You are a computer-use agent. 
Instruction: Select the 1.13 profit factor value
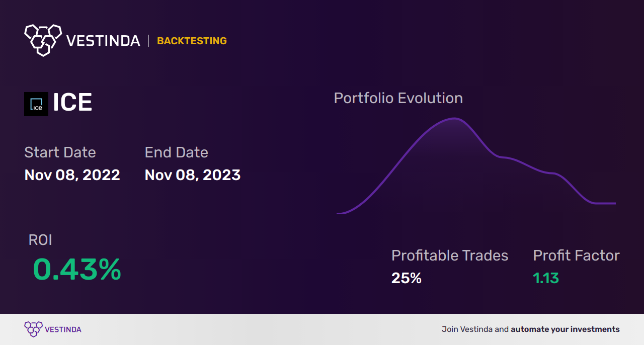click(546, 278)
